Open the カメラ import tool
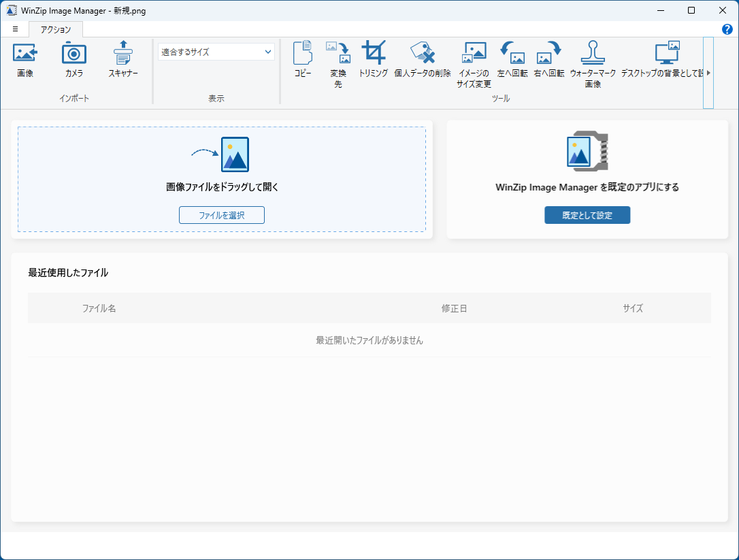Image resolution: width=739 pixels, height=560 pixels. pyautogui.click(x=73, y=59)
